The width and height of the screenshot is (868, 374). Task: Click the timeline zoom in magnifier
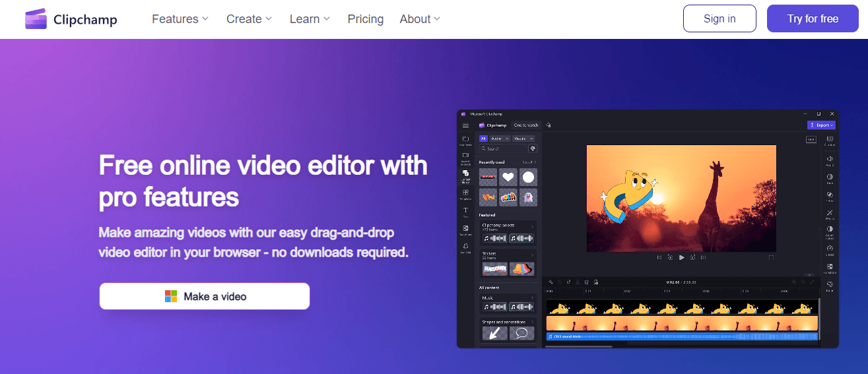(794, 282)
